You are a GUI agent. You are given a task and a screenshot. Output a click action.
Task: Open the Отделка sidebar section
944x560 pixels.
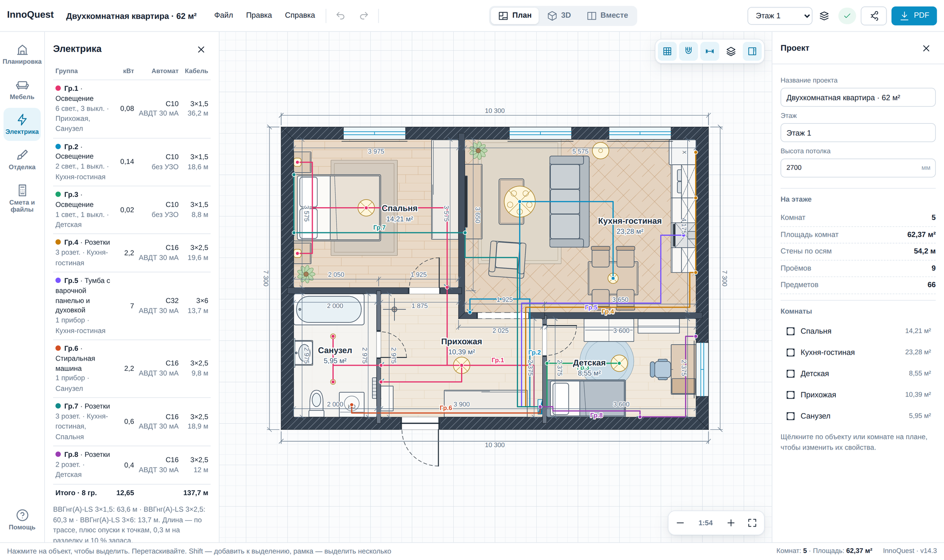(22, 160)
